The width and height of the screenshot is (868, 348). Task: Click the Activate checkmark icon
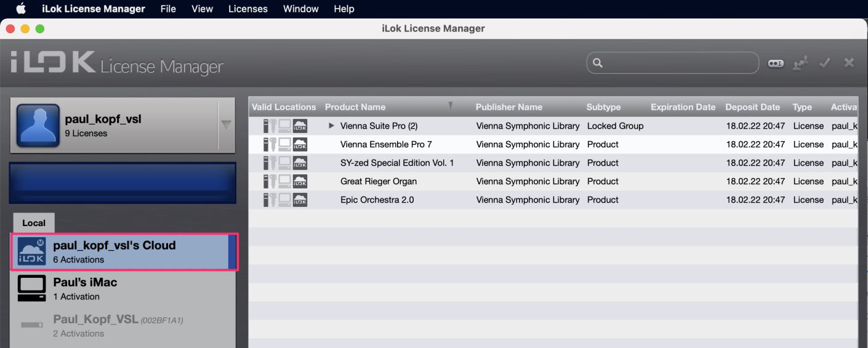point(825,63)
